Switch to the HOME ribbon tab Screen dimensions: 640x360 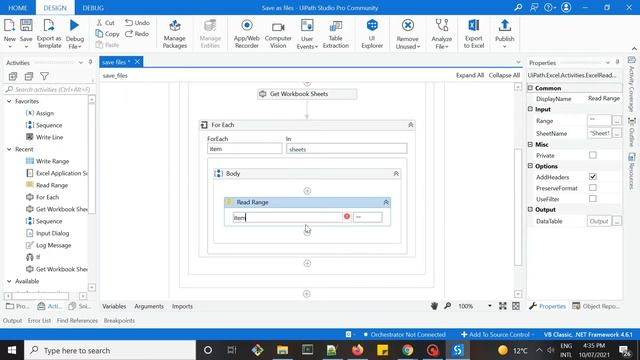[18, 8]
